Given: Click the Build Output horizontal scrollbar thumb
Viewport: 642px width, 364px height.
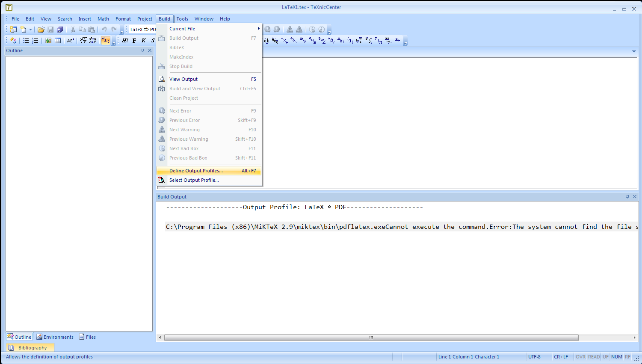Looking at the screenshot, I should (x=371, y=337).
